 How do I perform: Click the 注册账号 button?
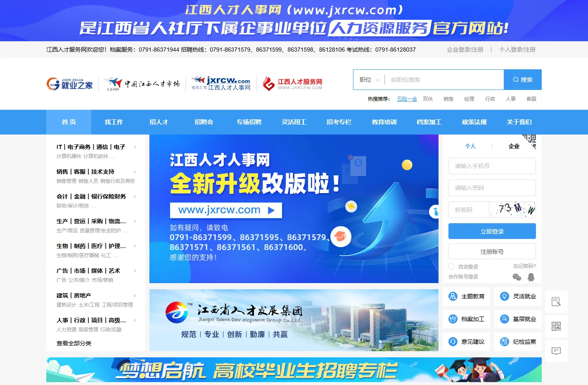click(492, 251)
